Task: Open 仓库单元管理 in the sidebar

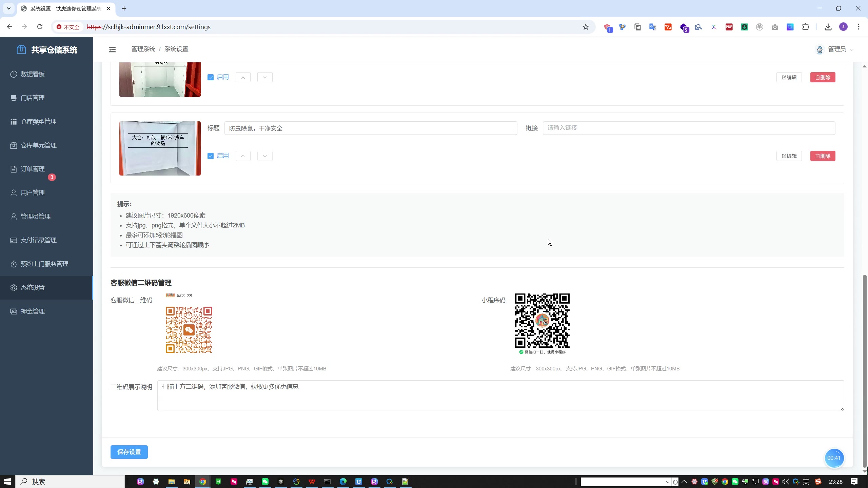Action: pyautogui.click(x=38, y=145)
